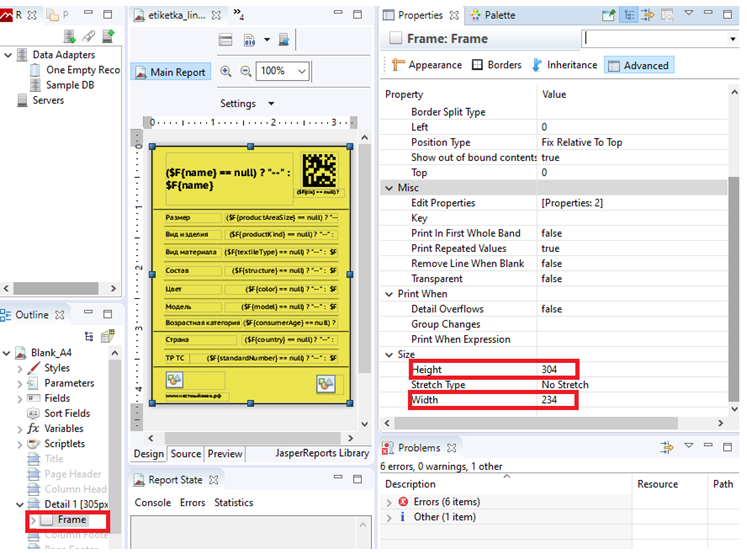Click the compile report 010 icon
The height and width of the screenshot is (553, 747).
[250, 40]
